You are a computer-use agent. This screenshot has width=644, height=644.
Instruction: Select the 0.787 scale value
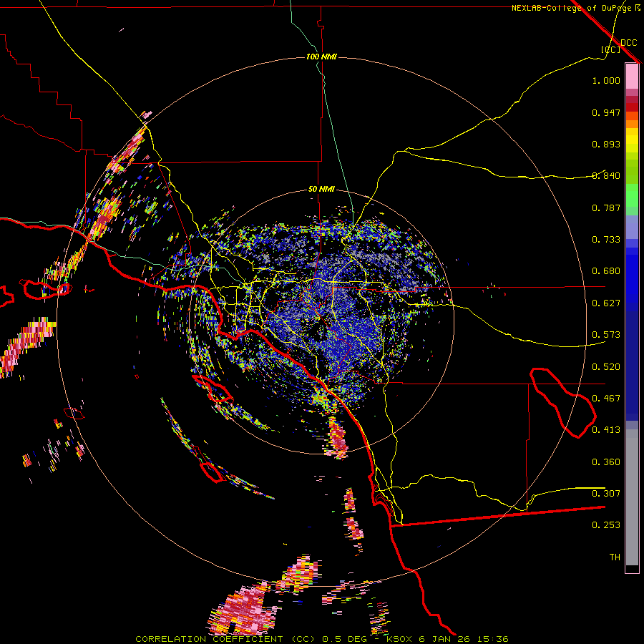click(606, 208)
